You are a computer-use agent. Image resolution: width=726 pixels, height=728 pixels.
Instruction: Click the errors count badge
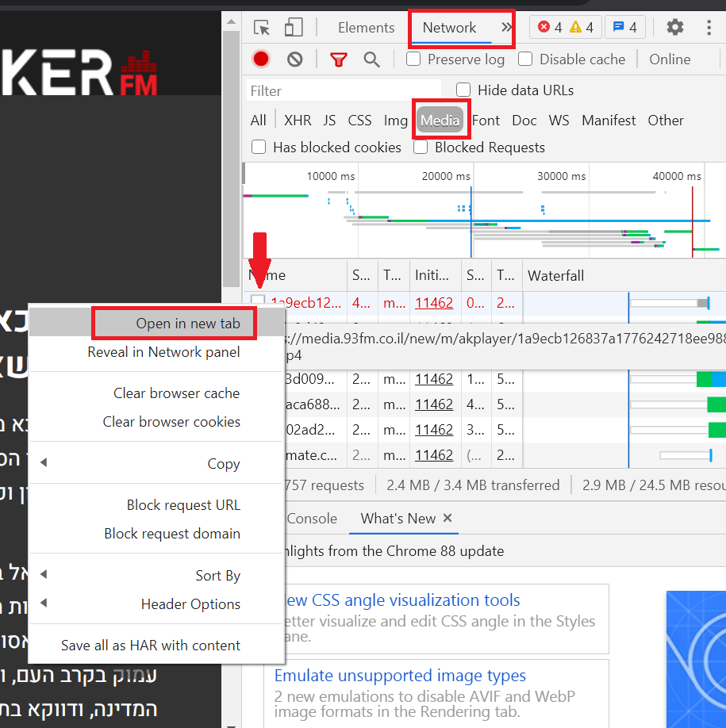click(x=550, y=28)
